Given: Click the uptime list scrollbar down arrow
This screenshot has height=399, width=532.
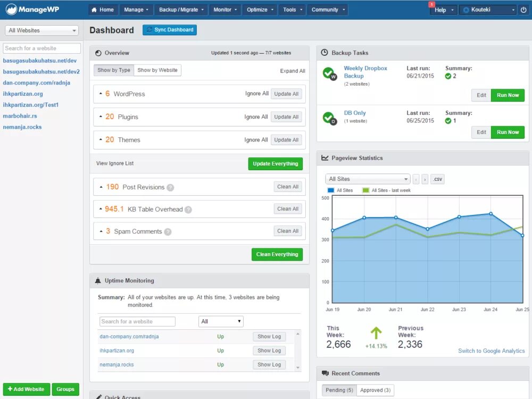Looking at the screenshot, I should tap(298, 368).
